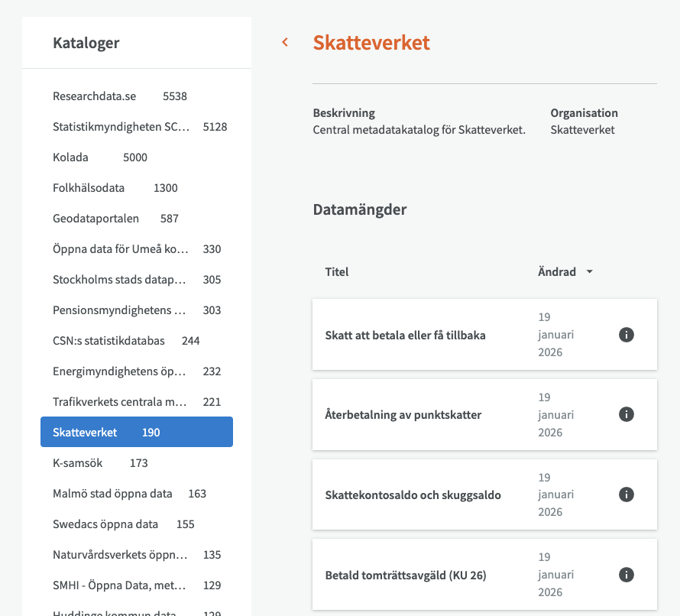The image size is (680, 616).
Task: View info for Betald tomträttsavgäld (KU 26)
Action: (626, 575)
